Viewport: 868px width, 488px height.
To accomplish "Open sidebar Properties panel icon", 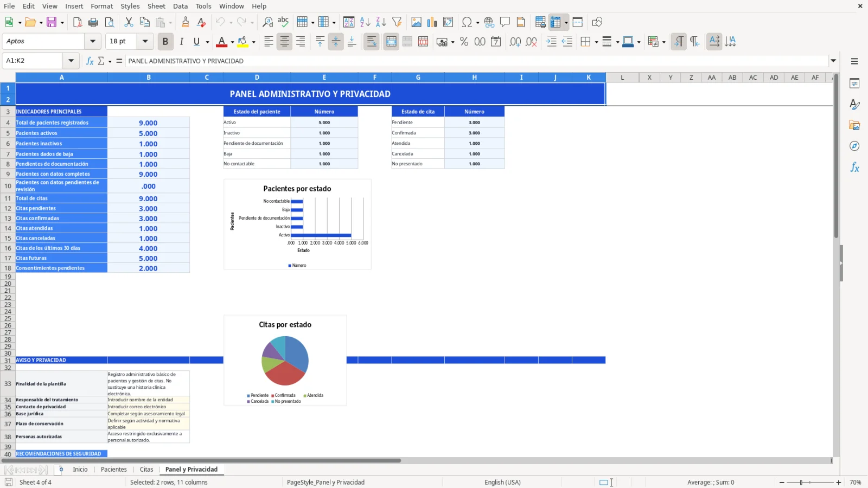I will pyautogui.click(x=854, y=84).
